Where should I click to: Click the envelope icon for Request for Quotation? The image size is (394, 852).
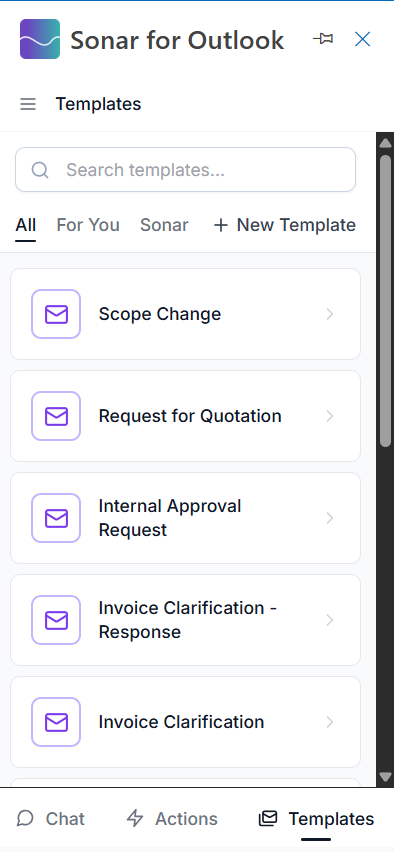point(56,416)
